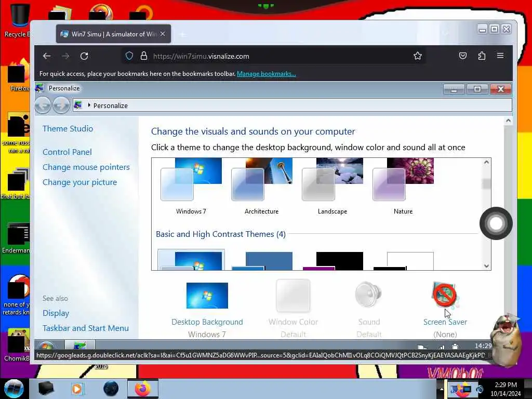Viewport: 532px width, 399px height.
Task: Open the Pocket save icon
Action: pos(463,56)
